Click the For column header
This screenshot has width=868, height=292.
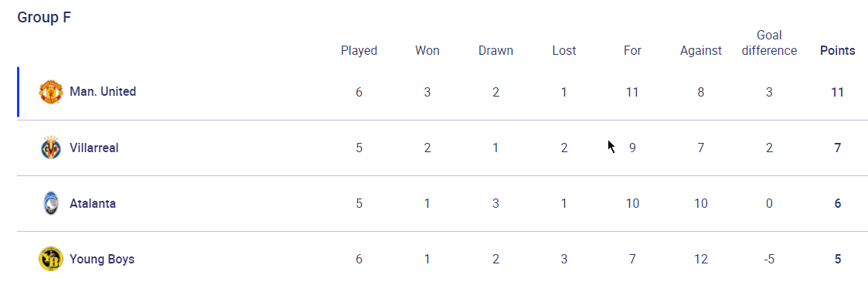pos(633,51)
